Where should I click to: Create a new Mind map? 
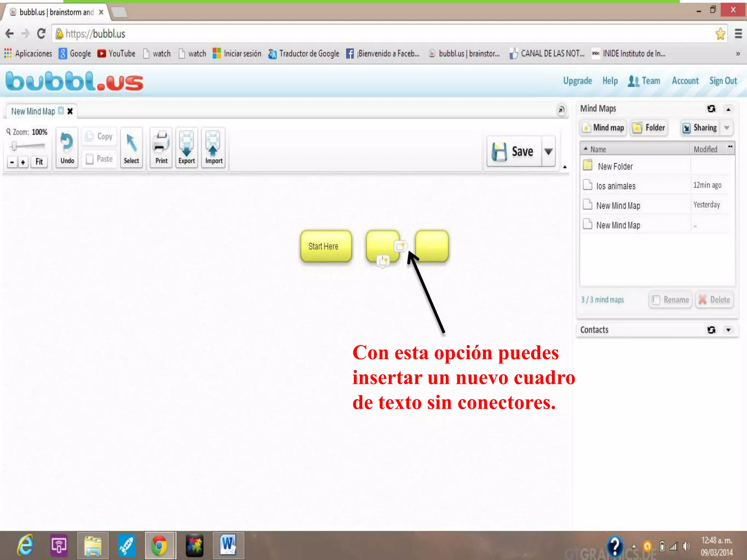pyautogui.click(x=603, y=128)
